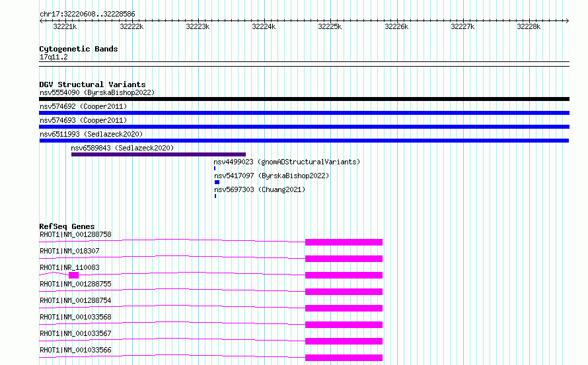Viewport: 588px width, 365px height.
Task: Click the RHOT1|NM_001288758 transcript label
Action: pyautogui.click(x=75, y=234)
